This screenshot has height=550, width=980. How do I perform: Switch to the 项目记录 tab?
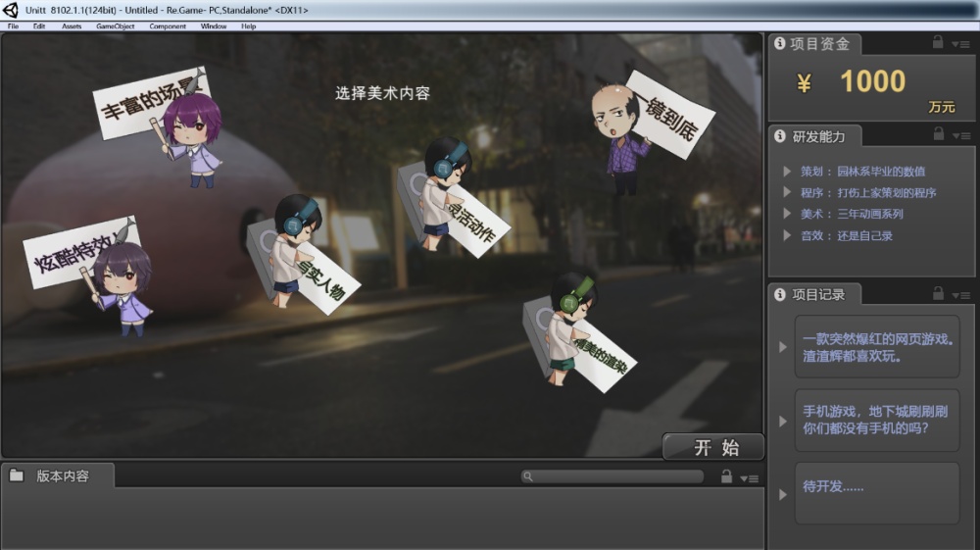pos(815,294)
